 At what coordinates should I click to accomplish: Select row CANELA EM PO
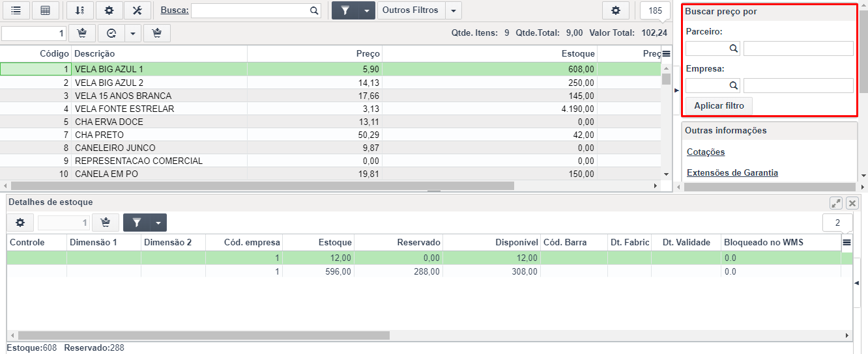pos(330,174)
